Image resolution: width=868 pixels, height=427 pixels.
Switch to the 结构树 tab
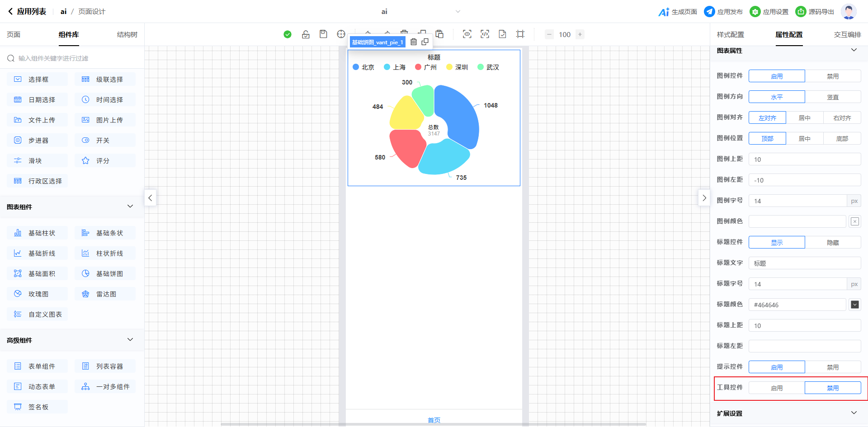(x=127, y=35)
